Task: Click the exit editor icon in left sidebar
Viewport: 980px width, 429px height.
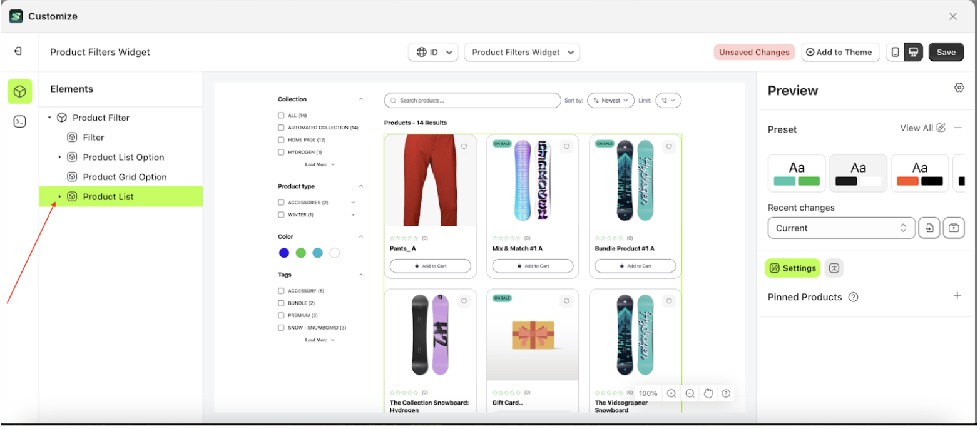Action: [x=18, y=51]
